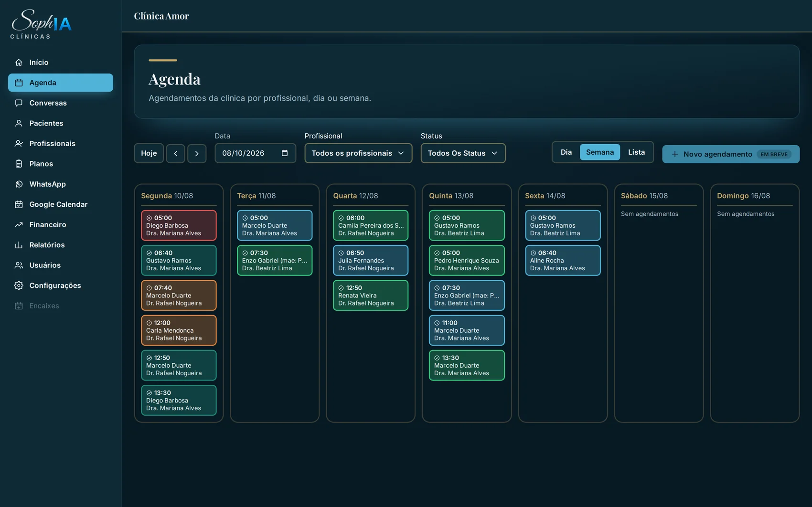This screenshot has width=812, height=507.
Task: Click the SophIA Clínicas logo
Action: point(41,24)
